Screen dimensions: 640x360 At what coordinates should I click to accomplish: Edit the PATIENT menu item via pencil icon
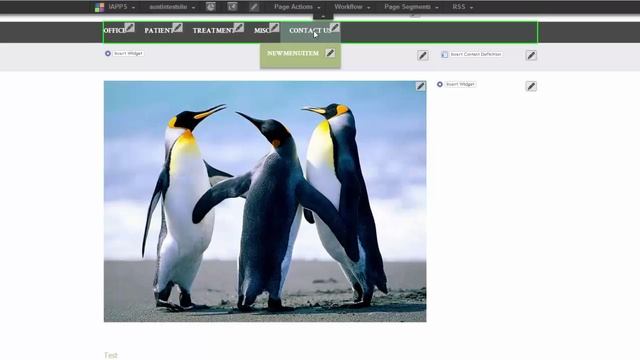[177, 28]
